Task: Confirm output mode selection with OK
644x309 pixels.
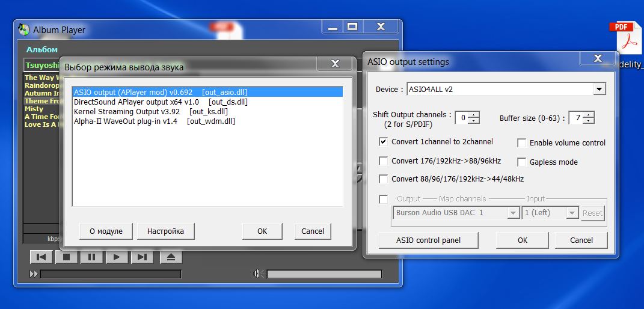Action: (x=262, y=231)
